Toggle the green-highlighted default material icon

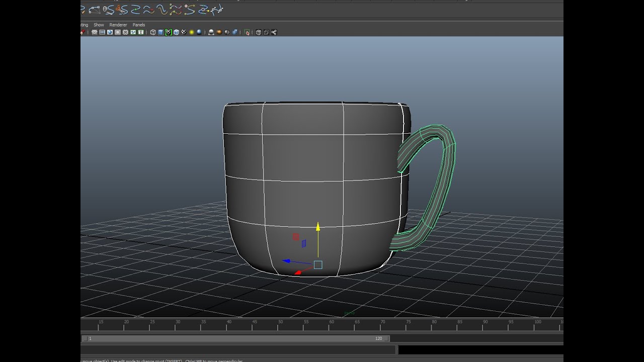click(169, 32)
